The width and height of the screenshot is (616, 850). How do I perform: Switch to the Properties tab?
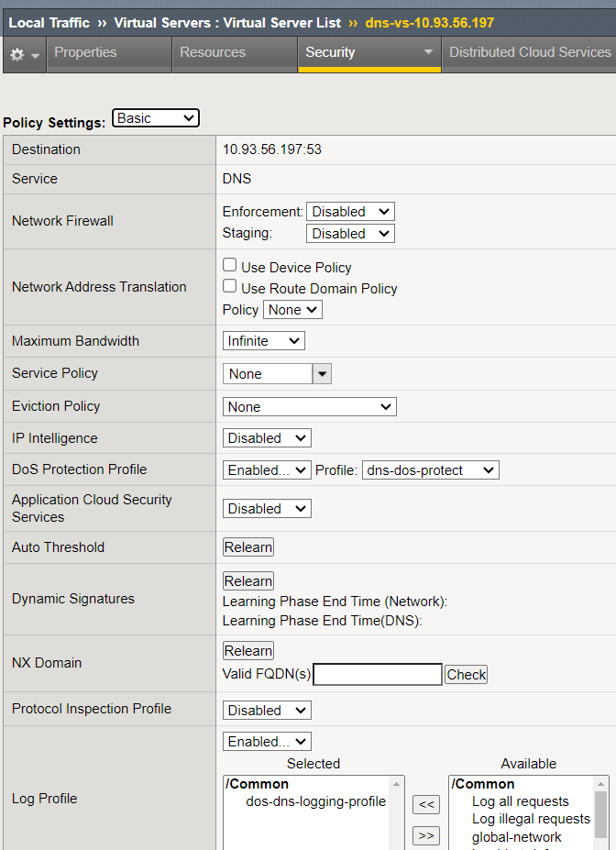85,53
